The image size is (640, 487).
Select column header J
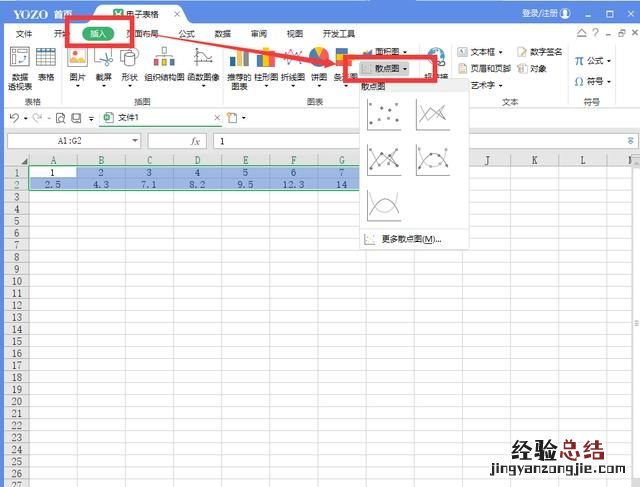[x=487, y=160]
